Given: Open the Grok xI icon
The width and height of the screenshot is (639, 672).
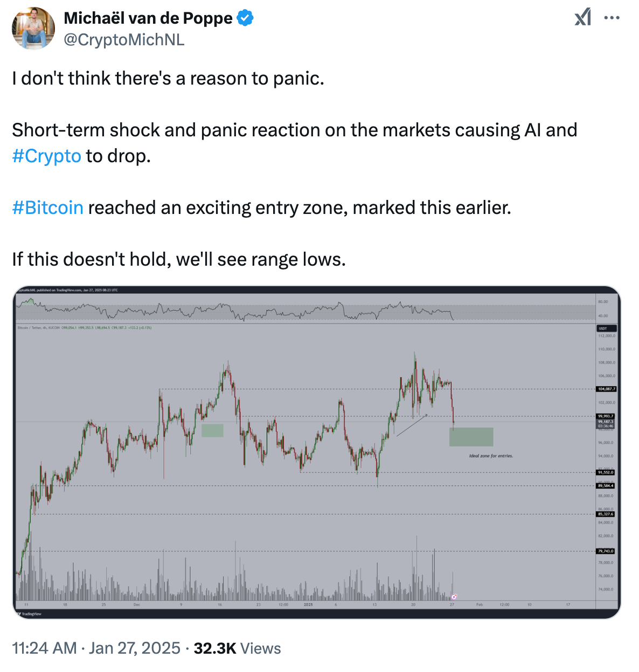Looking at the screenshot, I should point(582,18).
